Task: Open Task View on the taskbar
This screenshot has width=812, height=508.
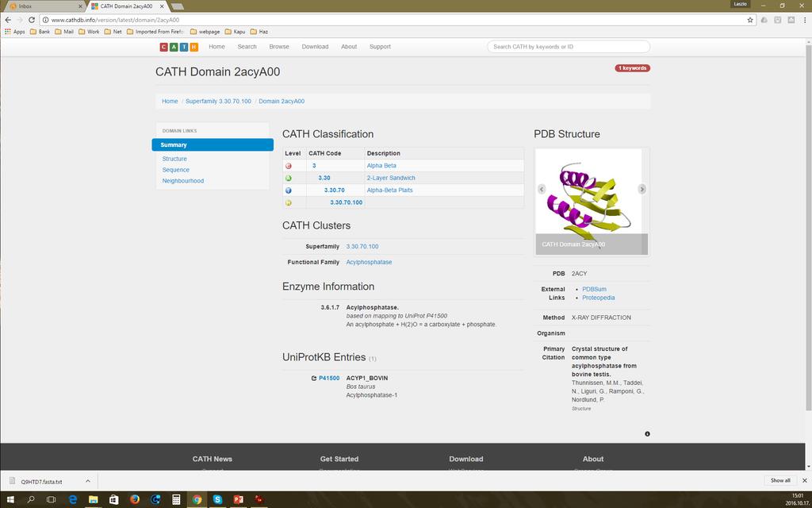Action: [51, 500]
